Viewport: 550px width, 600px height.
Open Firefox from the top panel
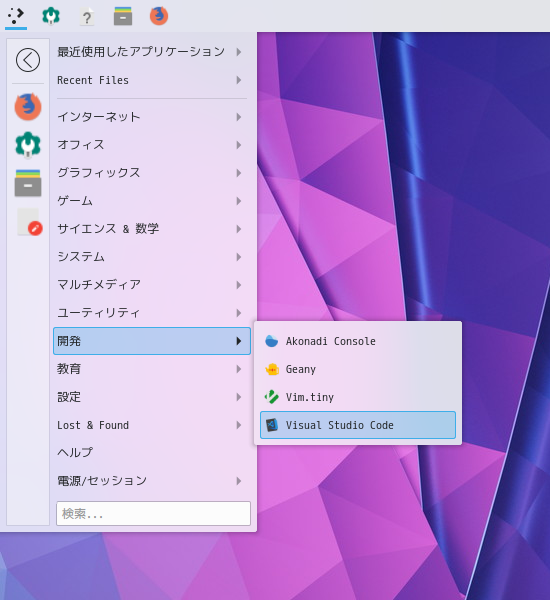click(159, 16)
